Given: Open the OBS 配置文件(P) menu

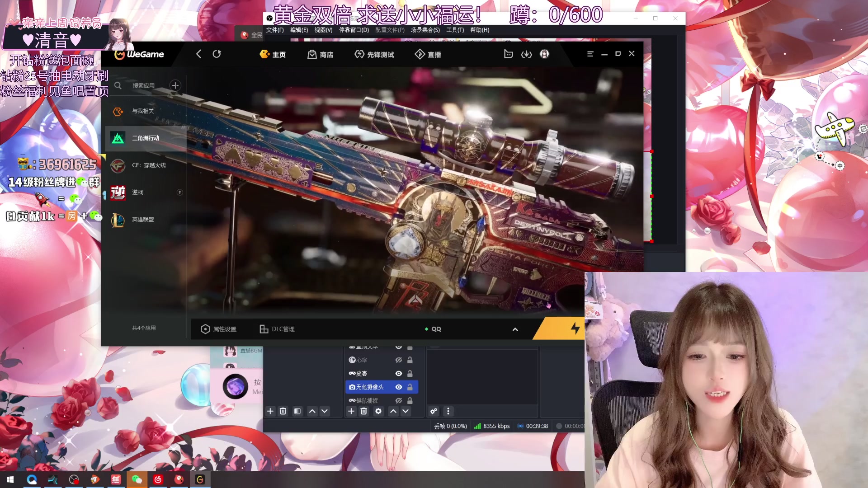Looking at the screenshot, I should click(x=390, y=30).
